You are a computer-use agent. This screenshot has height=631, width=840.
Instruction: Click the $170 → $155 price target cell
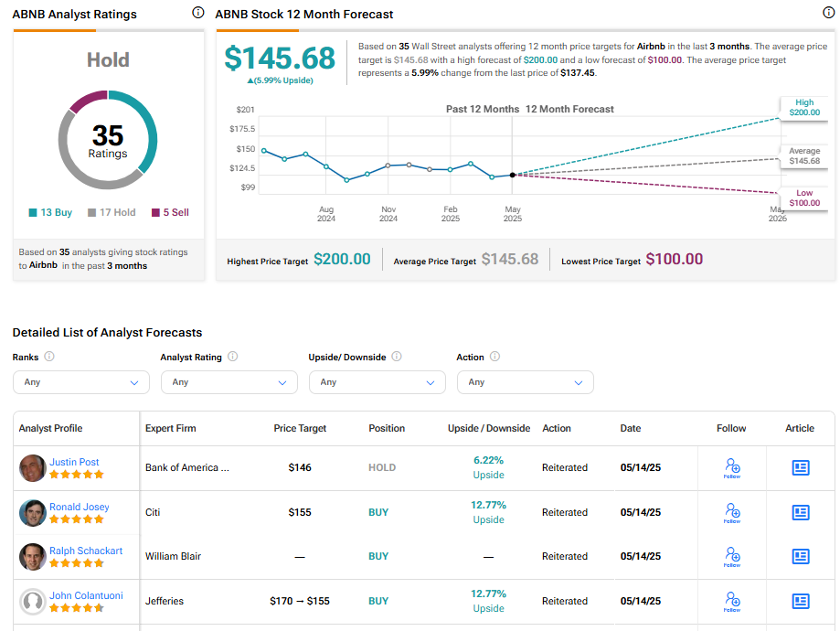coord(300,602)
